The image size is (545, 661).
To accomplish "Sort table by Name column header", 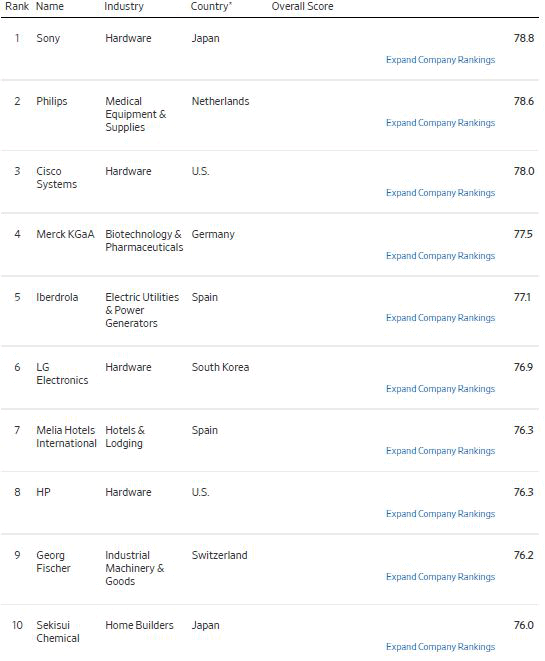I will point(50,6).
